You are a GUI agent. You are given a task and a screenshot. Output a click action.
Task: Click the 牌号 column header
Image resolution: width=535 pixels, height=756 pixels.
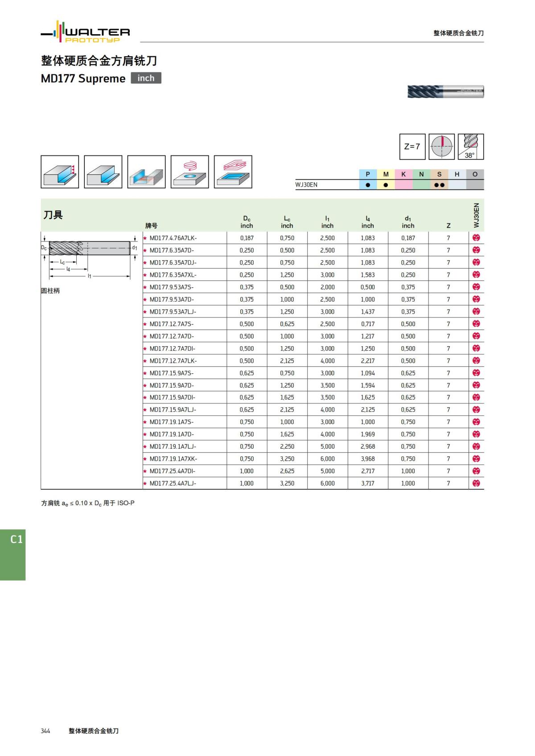tap(152, 226)
